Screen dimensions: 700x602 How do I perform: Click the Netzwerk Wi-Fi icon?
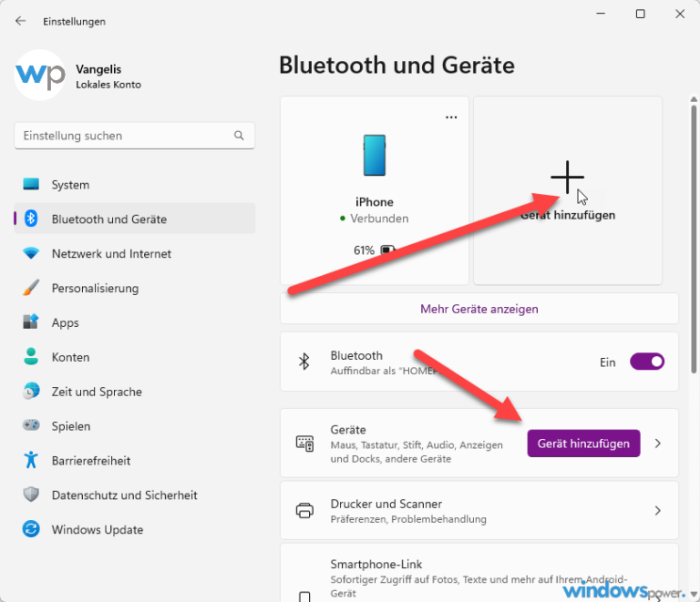point(31,253)
